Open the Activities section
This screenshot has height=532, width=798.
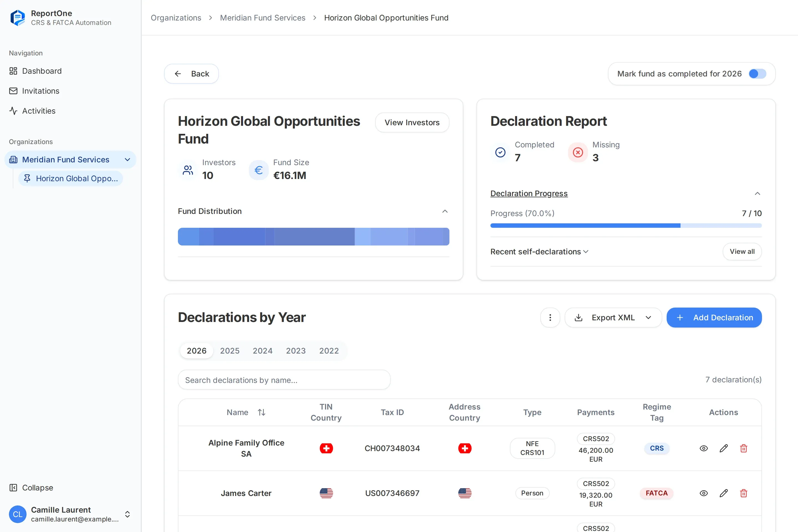(x=32, y=111)
